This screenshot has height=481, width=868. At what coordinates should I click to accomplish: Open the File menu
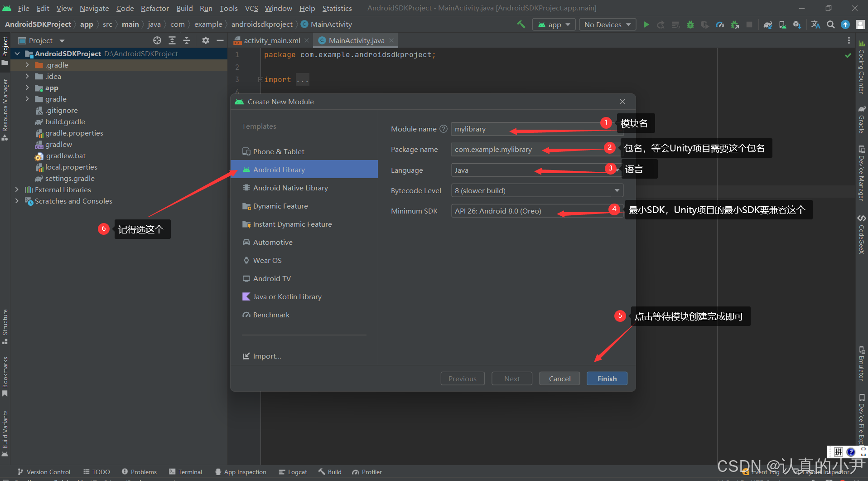23,8
